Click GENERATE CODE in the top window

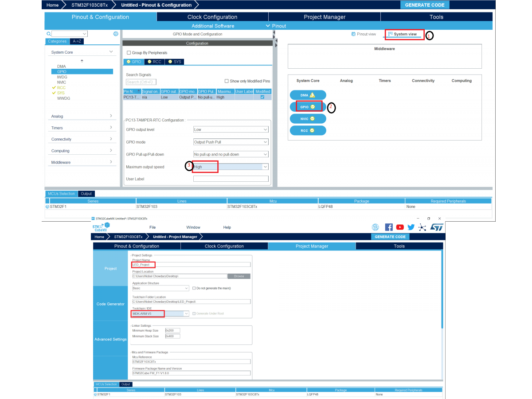(425, 5)
